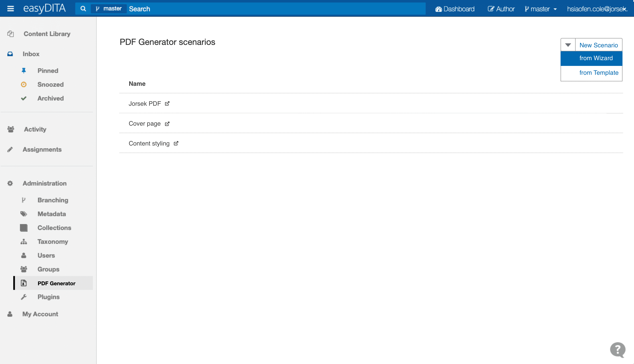This screenshot has height=364, width=634.
Task: Go to Content Library
Action: pos(47,34)
